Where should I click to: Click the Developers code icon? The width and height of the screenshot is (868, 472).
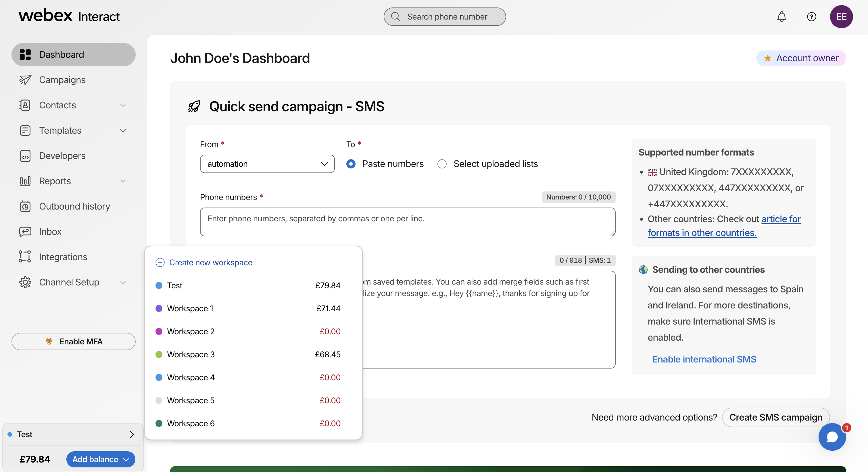[25, 156]
